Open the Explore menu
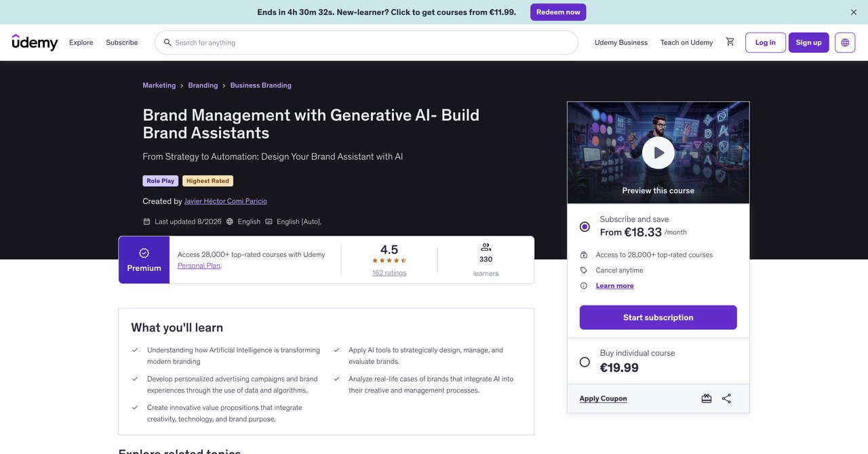Viewport: 868px width, 454px height. pos(81,43)
